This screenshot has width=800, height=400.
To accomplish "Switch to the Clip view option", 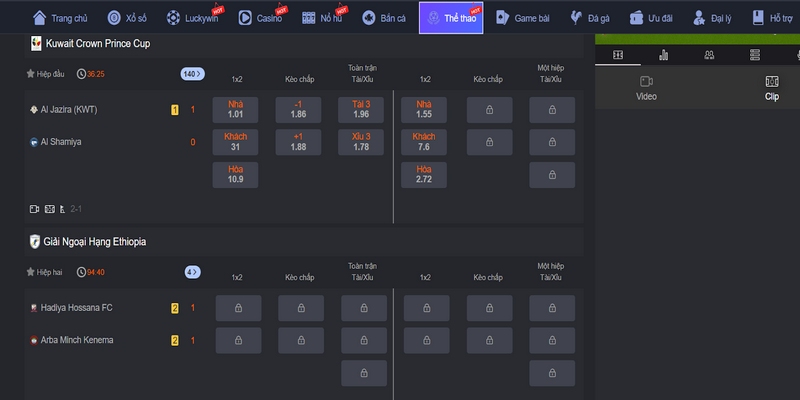I will pos(771,88).
